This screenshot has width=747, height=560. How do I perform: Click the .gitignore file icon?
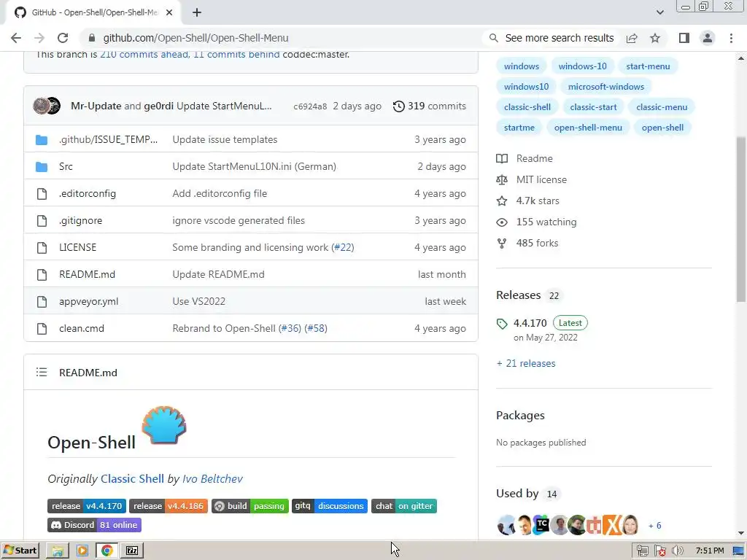42,220
